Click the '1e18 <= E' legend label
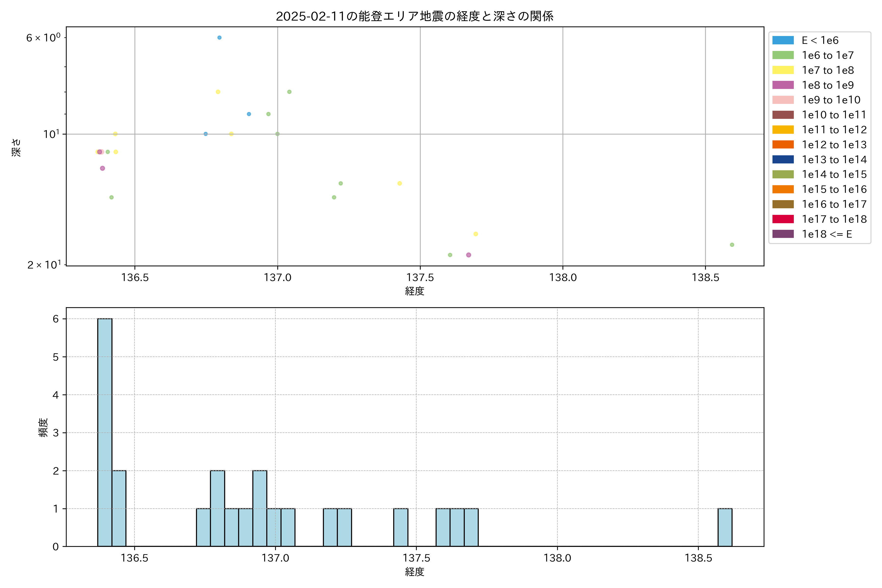 coord(826,234)
